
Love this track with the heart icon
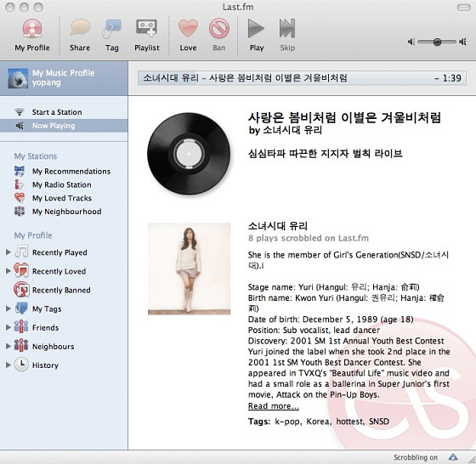[188, 28]
